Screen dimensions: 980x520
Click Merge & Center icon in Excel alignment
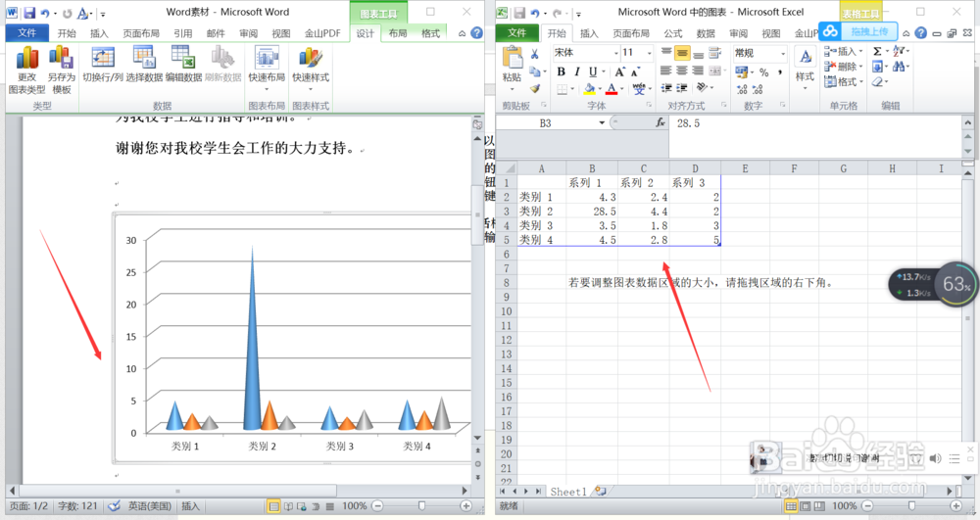tap(714, 71)
